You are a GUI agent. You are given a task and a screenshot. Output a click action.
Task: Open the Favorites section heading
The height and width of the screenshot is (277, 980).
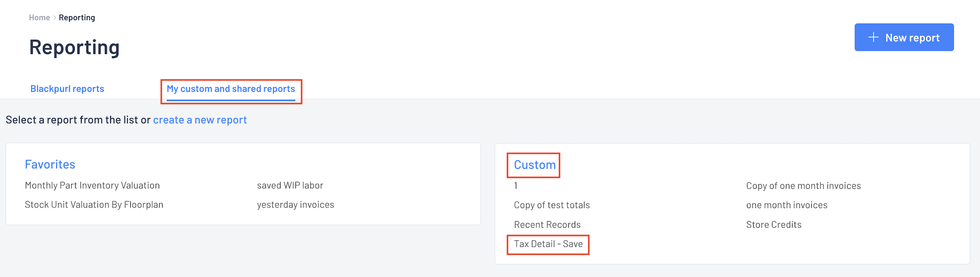(x=50, y=164)
